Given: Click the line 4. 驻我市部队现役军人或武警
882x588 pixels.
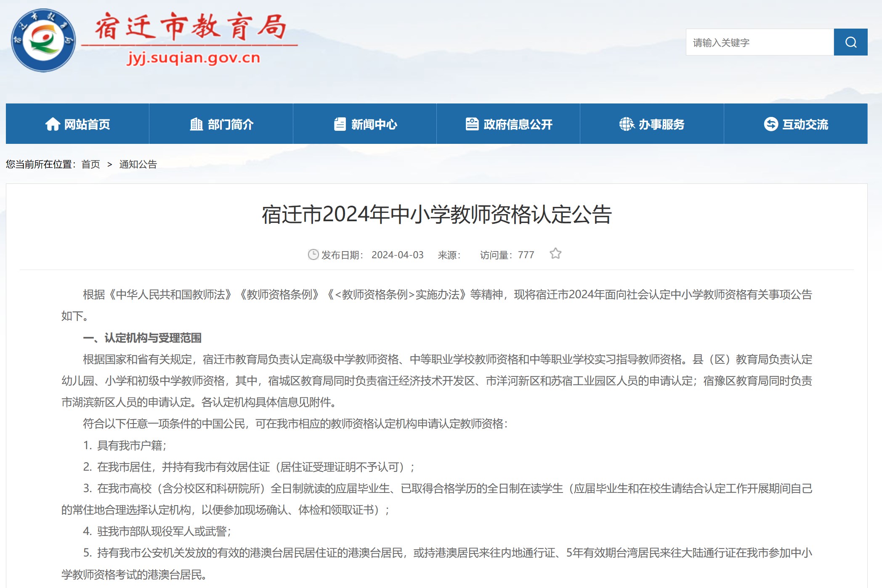Looking at the screenshot, I should point(157,531).
